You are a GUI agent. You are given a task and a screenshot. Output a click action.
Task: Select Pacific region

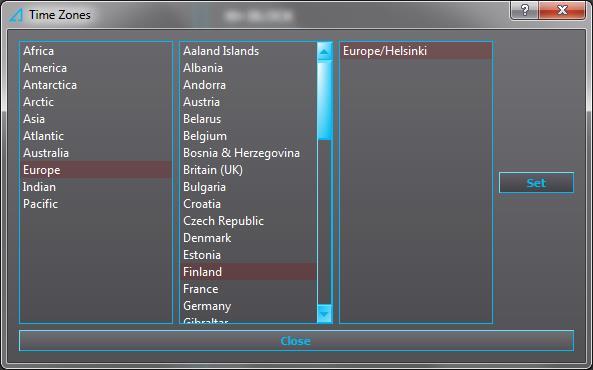[96, 204]
